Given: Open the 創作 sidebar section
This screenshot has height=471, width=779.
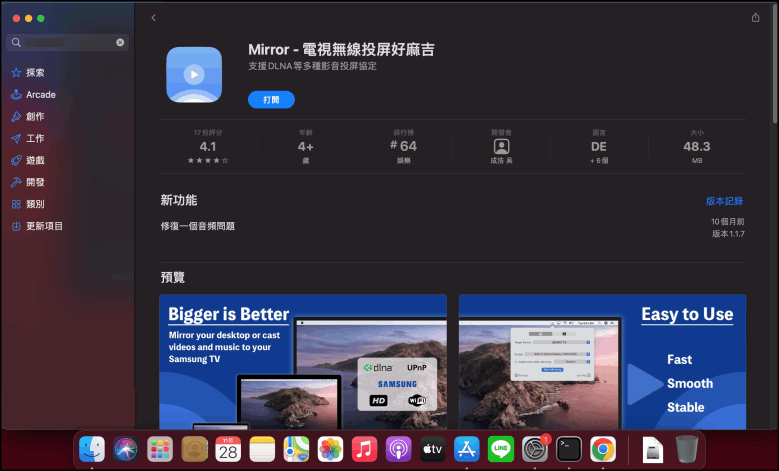Looking at the screenshot, I should pyautogui.click(x=28, y=116).
